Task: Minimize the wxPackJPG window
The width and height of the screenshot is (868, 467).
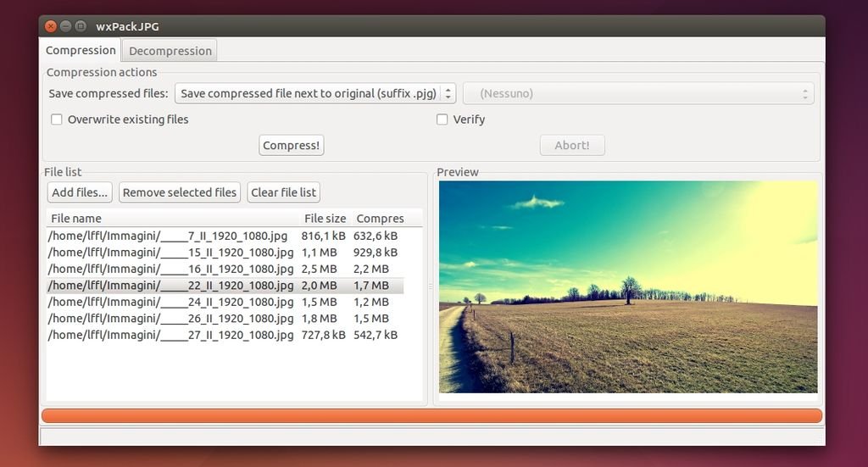Action: tap(65, 26)
